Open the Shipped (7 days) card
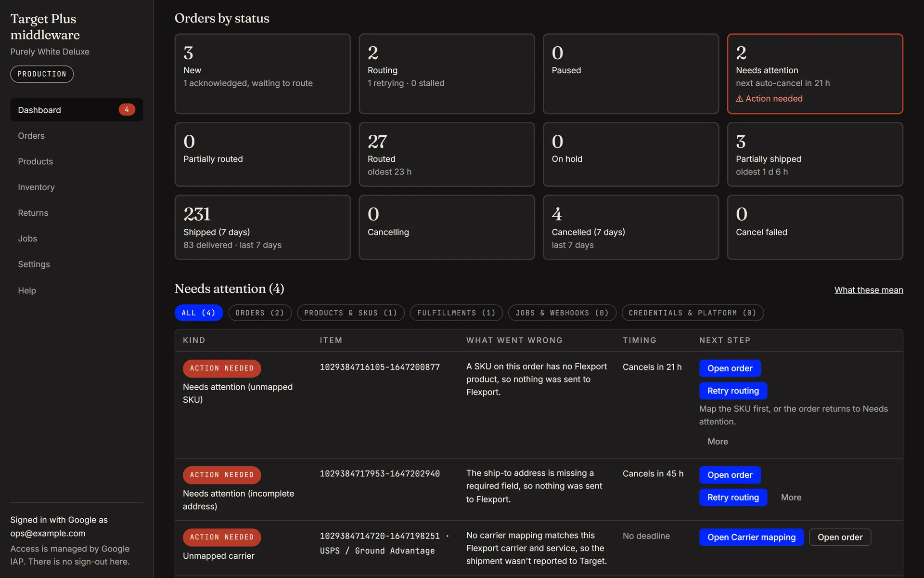The image size is (924, 578). [263, 227]
